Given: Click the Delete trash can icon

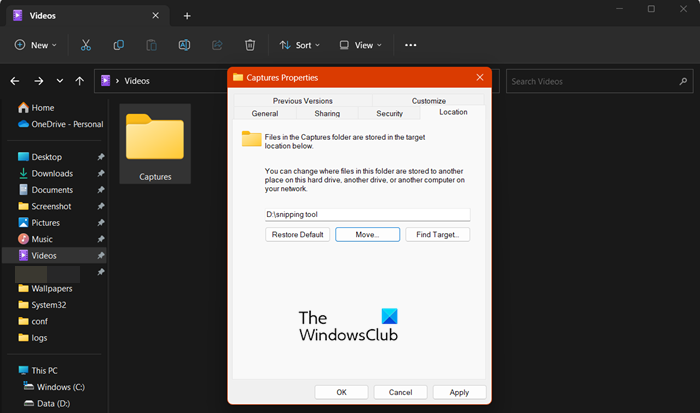Looking at the screenshot, I should click(250, 45).
